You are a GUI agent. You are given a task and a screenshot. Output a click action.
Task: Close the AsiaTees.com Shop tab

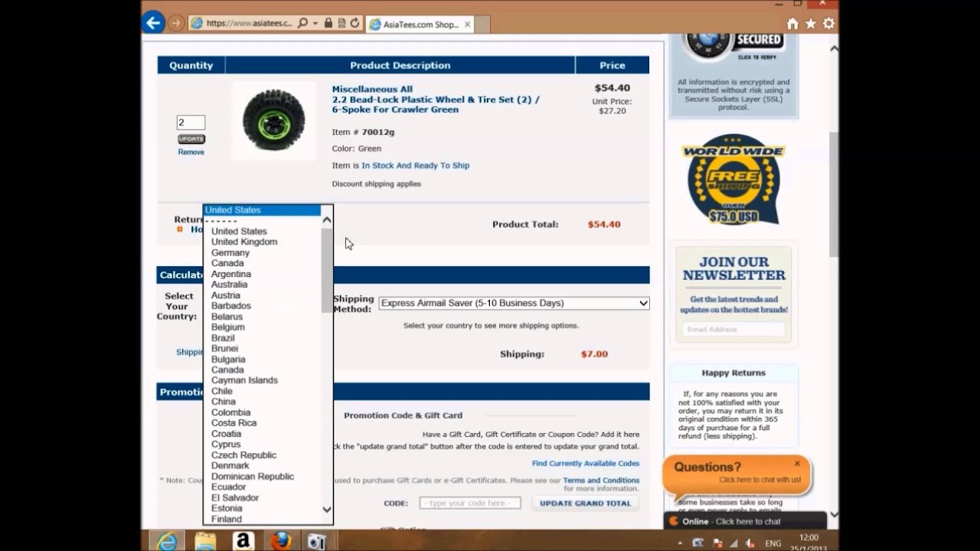tap(467, 24)
